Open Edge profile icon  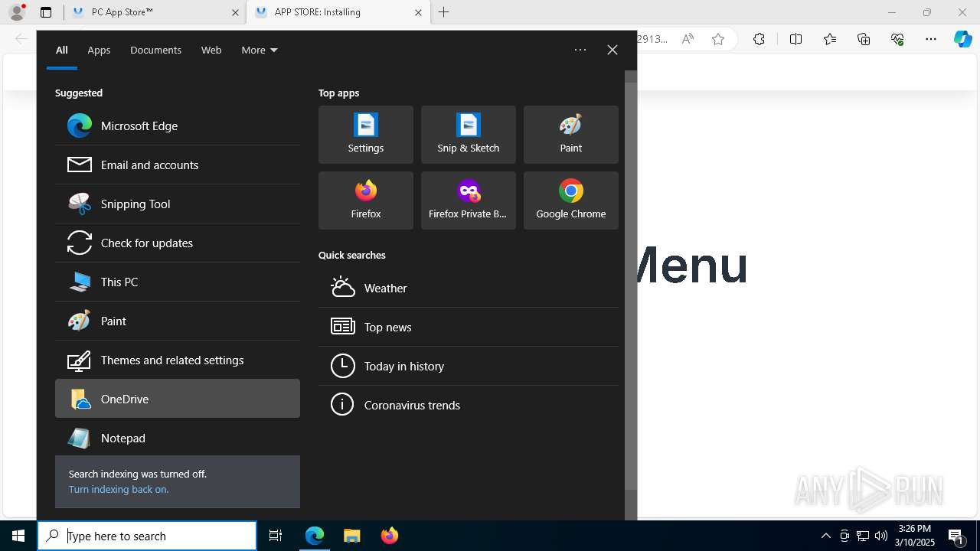[17, 11]
